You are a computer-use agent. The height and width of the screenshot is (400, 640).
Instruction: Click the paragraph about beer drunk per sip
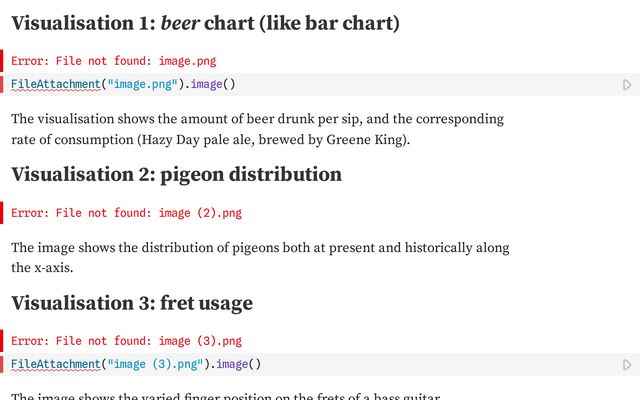click(258, 129)
